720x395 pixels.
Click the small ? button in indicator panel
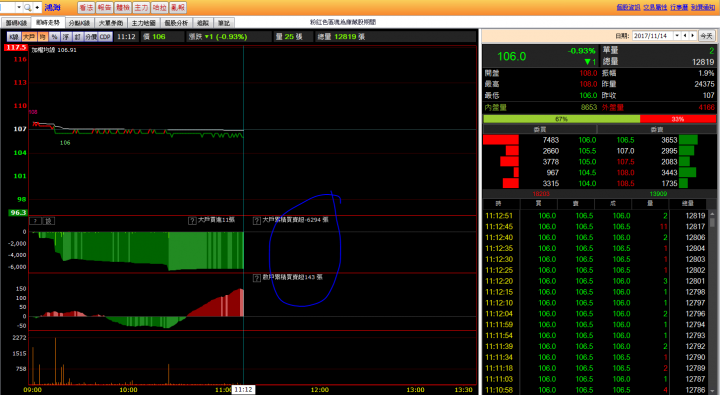click(36, 221)
